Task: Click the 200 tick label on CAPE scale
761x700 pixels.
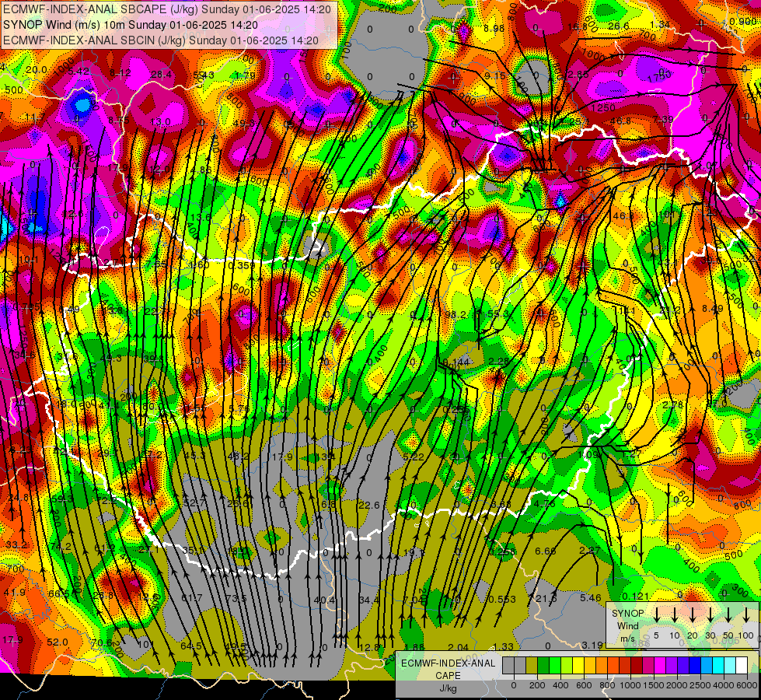Action: click(537, 685)
